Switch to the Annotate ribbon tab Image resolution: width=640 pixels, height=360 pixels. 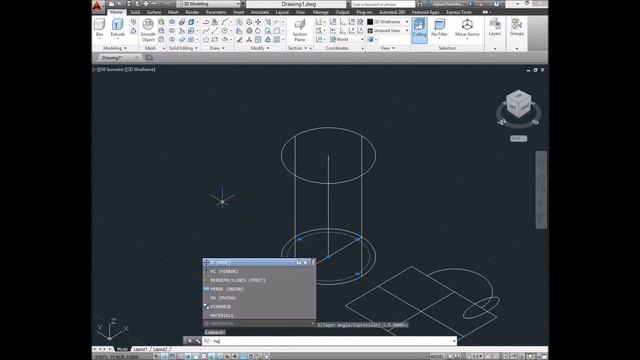click(260, 12)
